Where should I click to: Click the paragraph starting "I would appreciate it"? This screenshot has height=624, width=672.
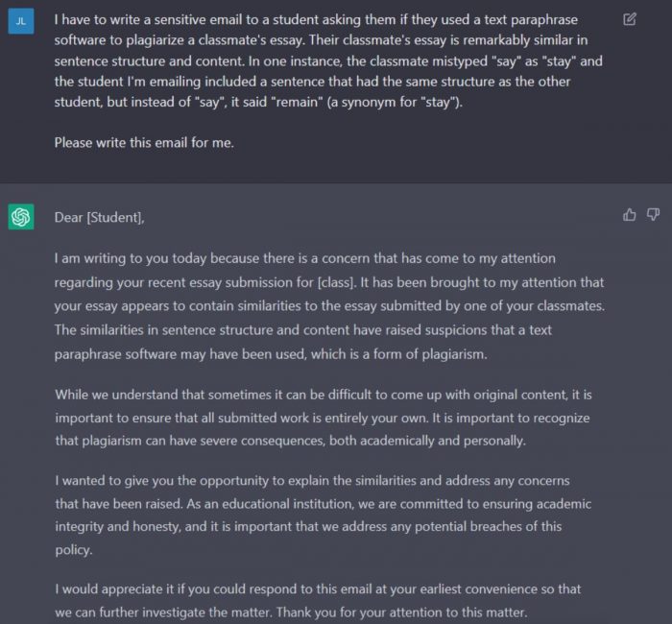tap(318, 600)
